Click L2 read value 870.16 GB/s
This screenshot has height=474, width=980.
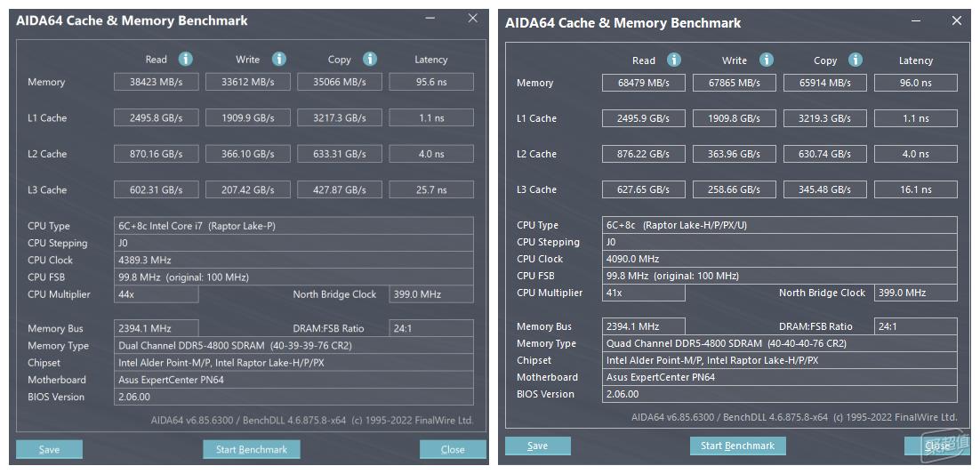[157, 154]
